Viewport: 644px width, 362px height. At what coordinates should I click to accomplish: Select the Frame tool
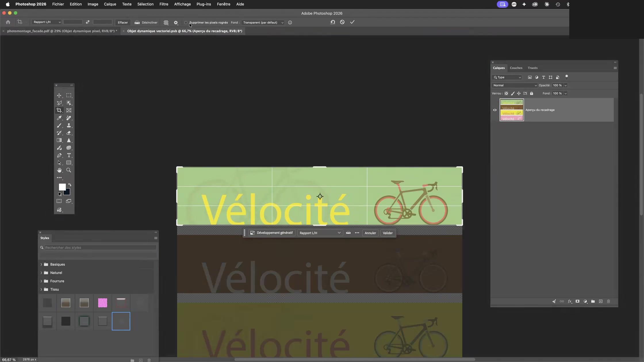[x=69, y=110]
